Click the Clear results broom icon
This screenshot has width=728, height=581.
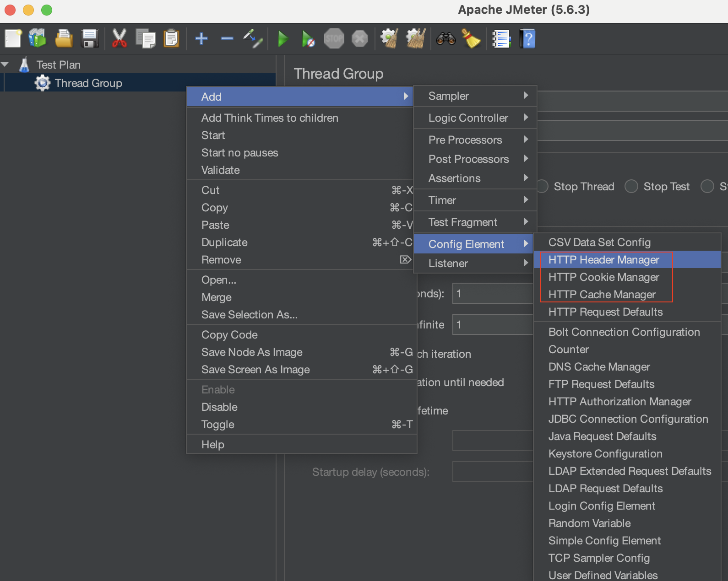click(389, 38)
